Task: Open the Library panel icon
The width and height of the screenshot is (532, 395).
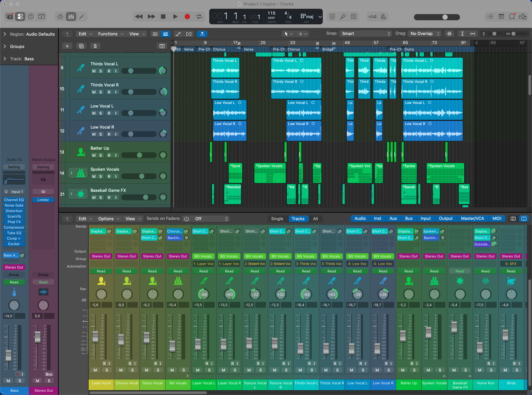Action: coord(9,16)
